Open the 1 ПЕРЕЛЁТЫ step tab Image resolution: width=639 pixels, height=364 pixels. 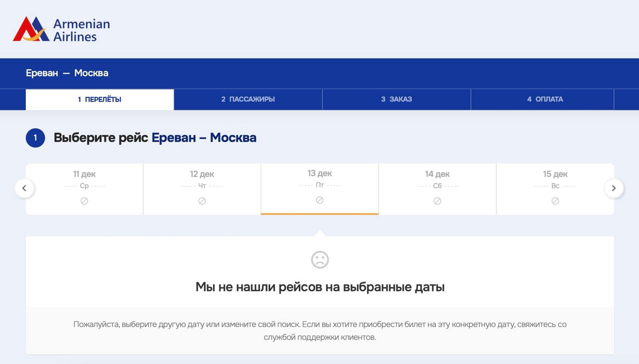point(100,99)
